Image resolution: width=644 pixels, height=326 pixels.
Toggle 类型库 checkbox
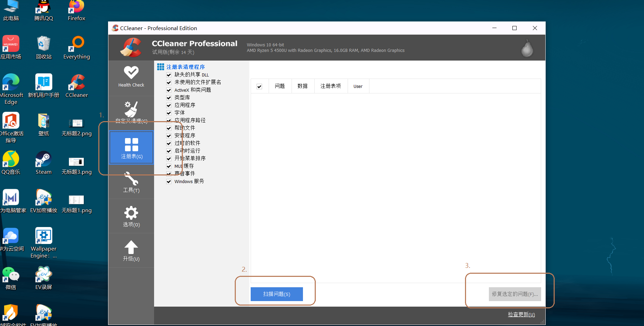click(x=169, y=98)
